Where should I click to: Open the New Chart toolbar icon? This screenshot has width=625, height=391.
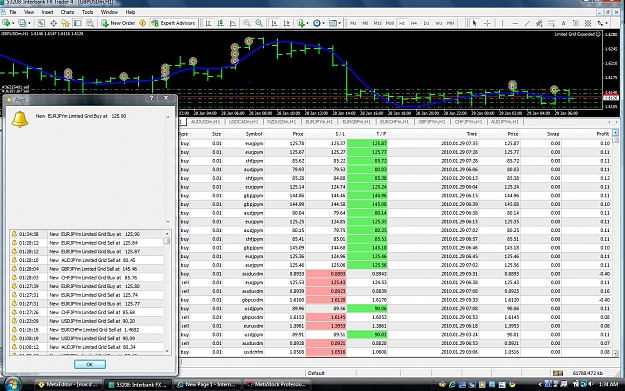coord(6,23)
